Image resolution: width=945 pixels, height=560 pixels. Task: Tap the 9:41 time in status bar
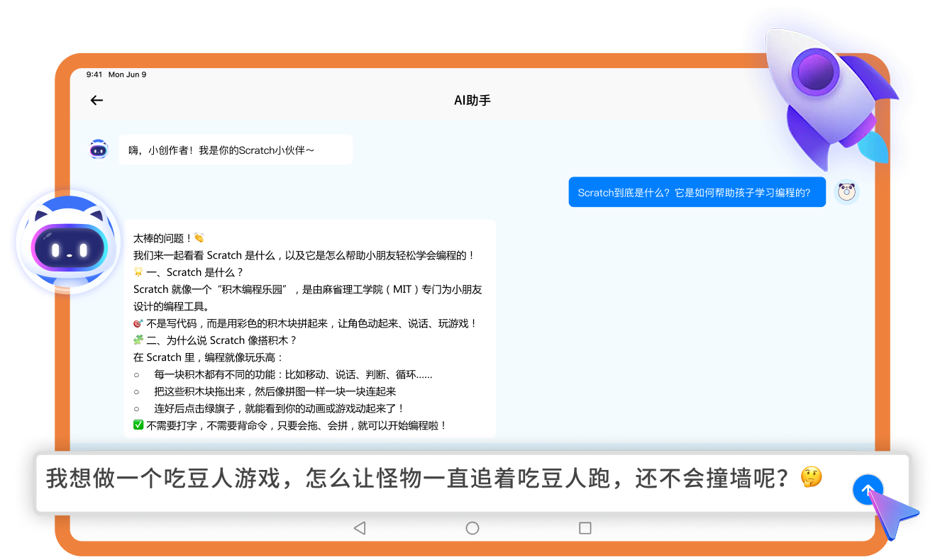coord(94,74)
